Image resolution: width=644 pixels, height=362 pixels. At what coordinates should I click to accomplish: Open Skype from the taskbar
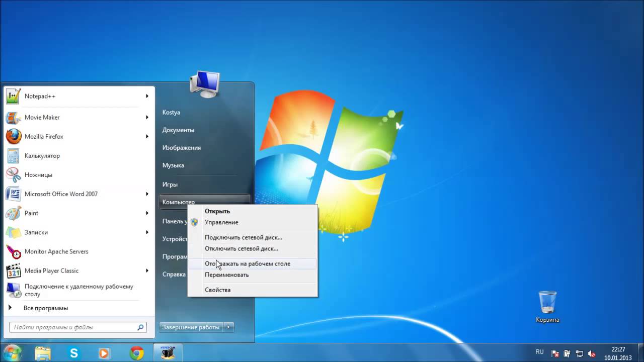pos(74,353)
